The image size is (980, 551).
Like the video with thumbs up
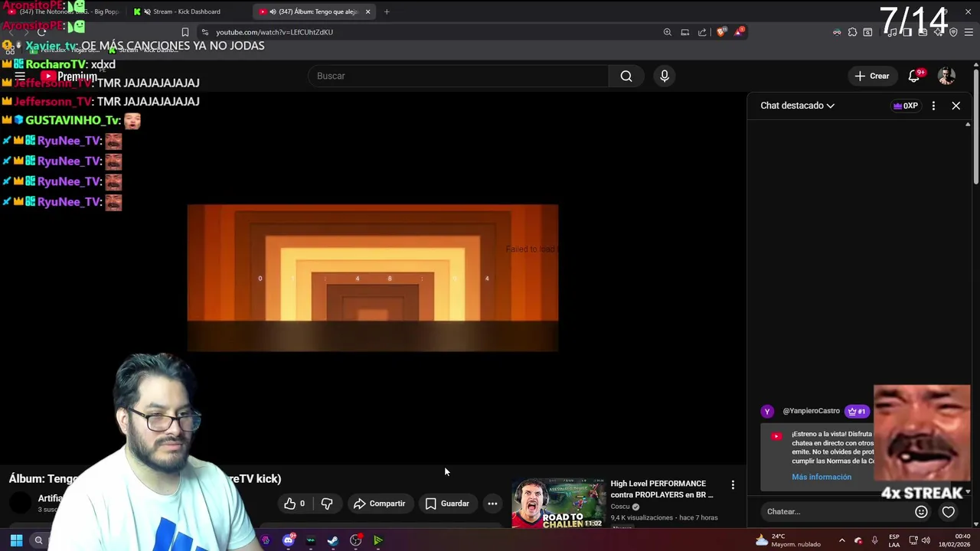(x=295, y=504)
